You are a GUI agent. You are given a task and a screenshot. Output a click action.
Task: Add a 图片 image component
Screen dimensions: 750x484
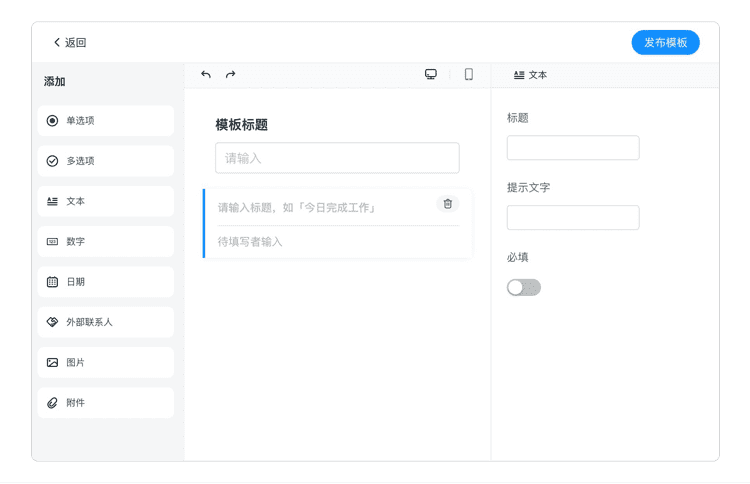[x=106, y=362]
